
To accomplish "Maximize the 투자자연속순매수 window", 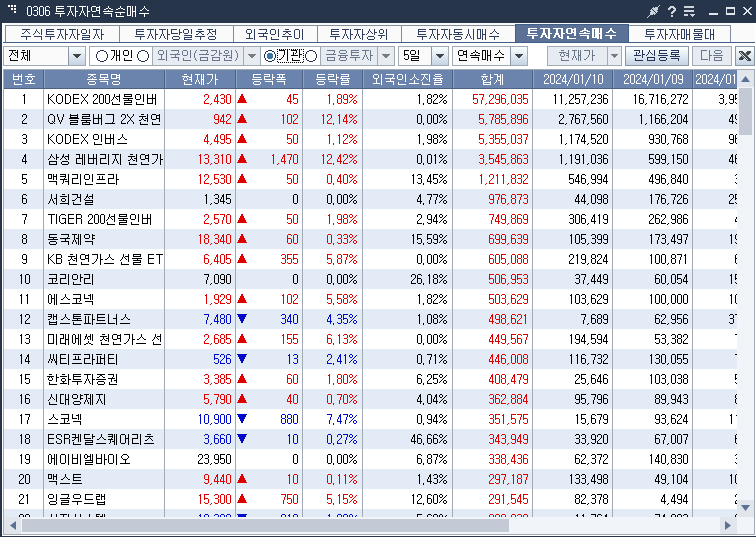I will point(730,11).
